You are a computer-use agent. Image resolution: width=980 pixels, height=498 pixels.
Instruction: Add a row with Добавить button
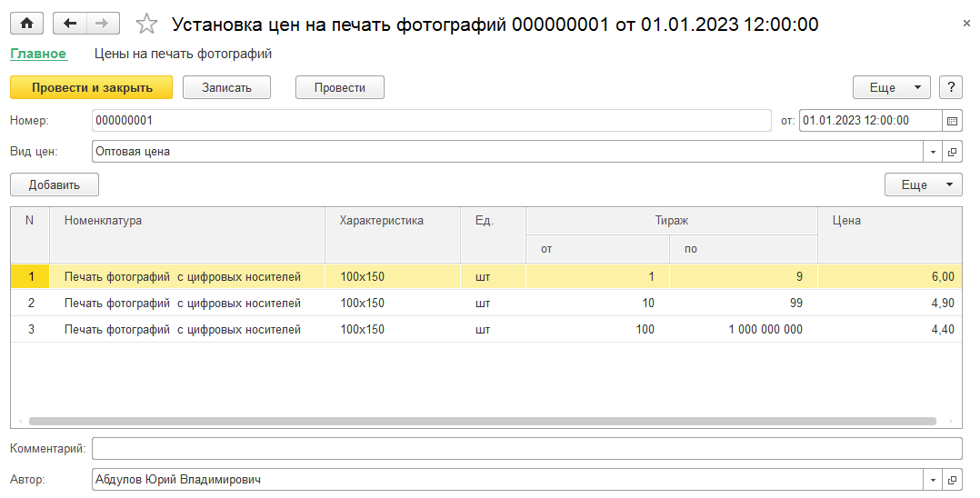(x=55, y=184)
